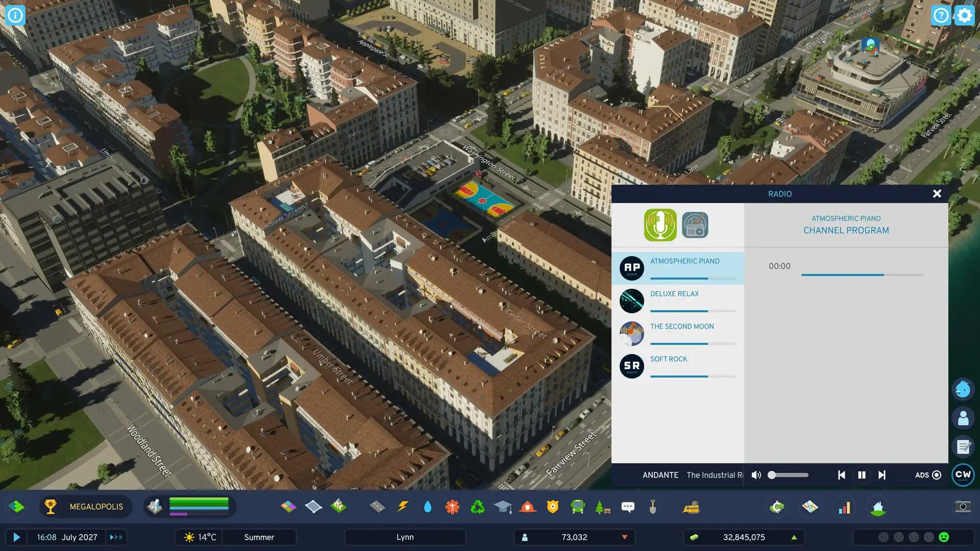
Task: Open the public transportation menu
Action: [576, 507]
